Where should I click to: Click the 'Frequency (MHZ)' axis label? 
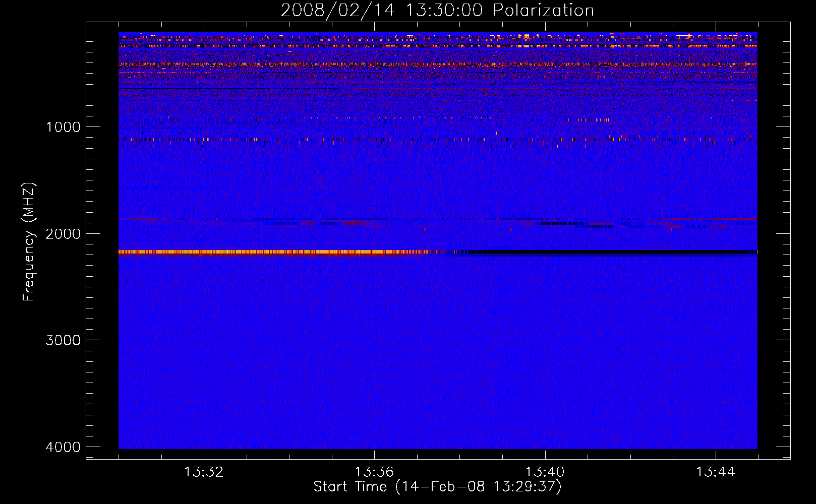click(29, 241)
